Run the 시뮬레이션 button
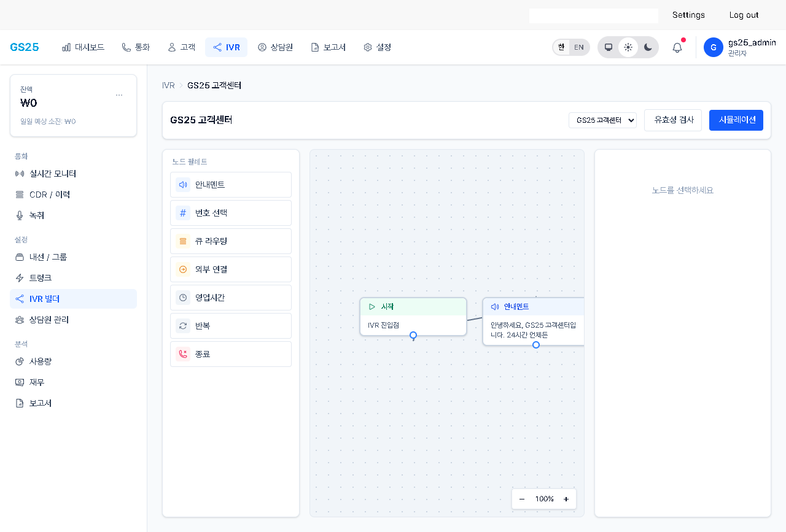Viewport: 786px width, 532px height. click(x=736, y=120)
